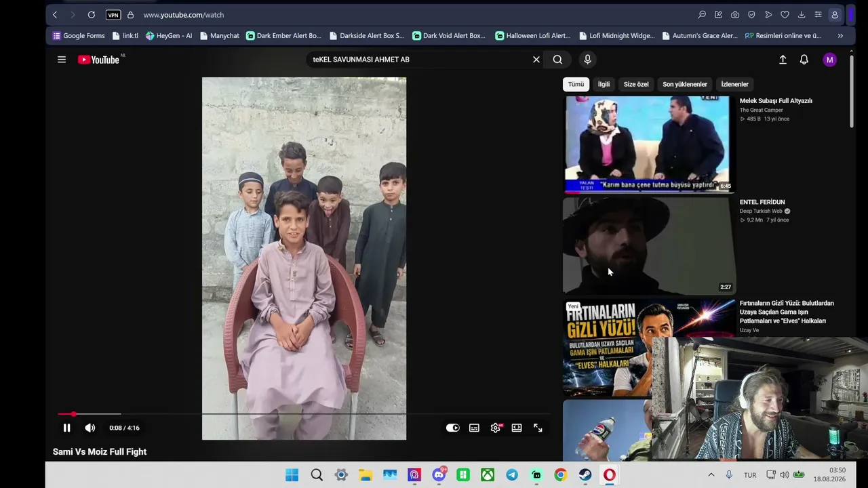This screenshot has width=868, height=488.
Task: Open the browser downloads icon
Action: coord(802,15)
